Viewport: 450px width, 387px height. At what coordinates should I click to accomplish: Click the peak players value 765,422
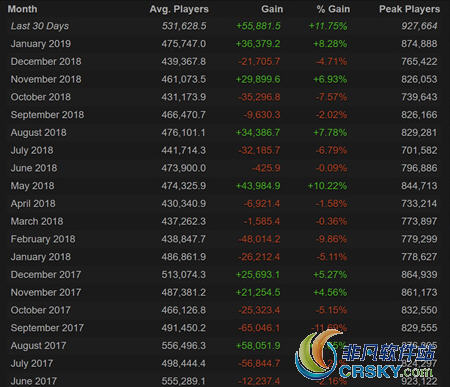(x=419, y=61)
